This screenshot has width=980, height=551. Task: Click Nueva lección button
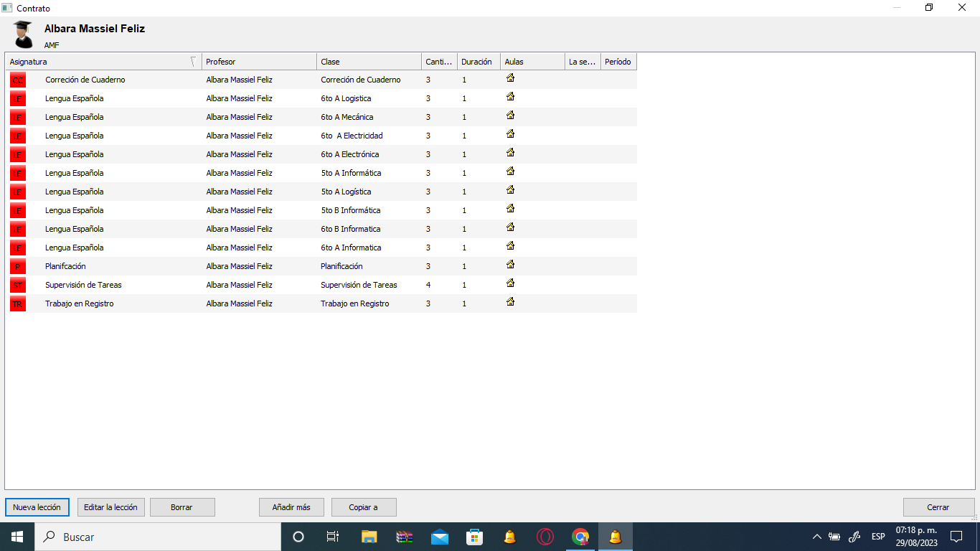point(37,507)
